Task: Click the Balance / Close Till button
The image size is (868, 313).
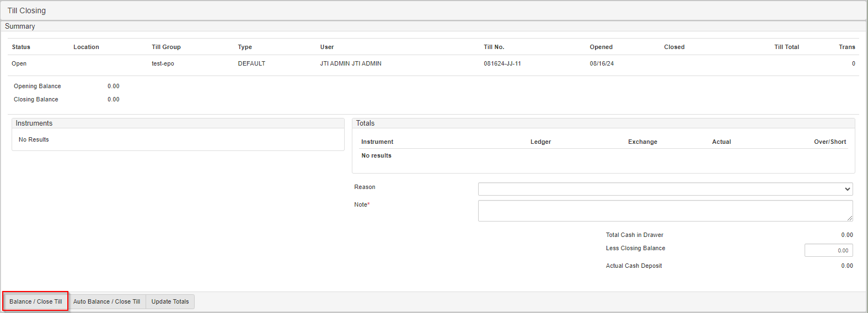Action: click(36, 301)
